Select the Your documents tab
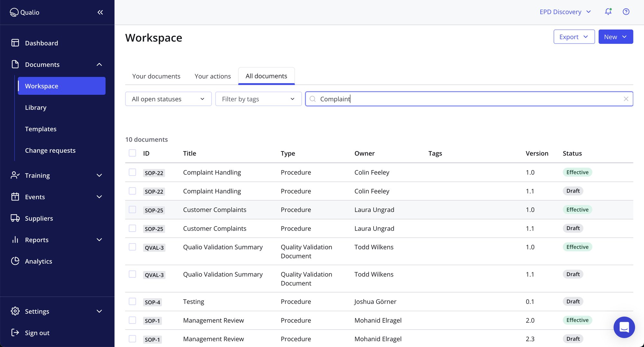Viewport: 644px width, 347px height. (x=156, y=76)
